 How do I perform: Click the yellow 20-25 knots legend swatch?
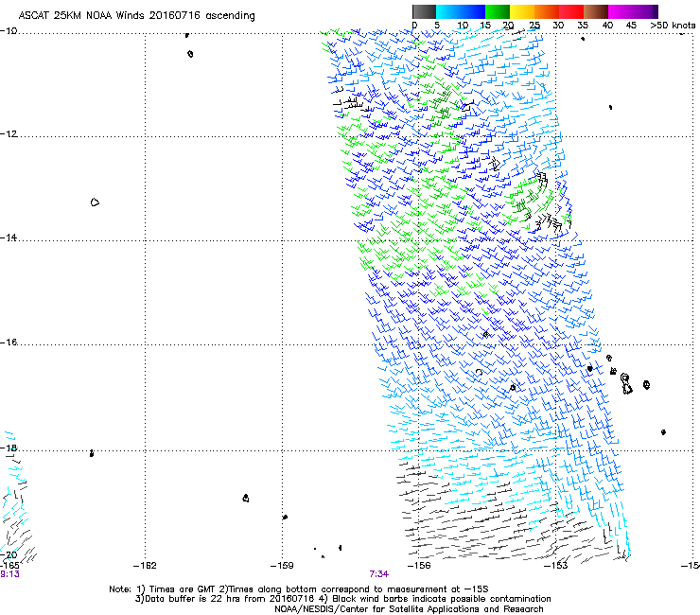point(522,11)
